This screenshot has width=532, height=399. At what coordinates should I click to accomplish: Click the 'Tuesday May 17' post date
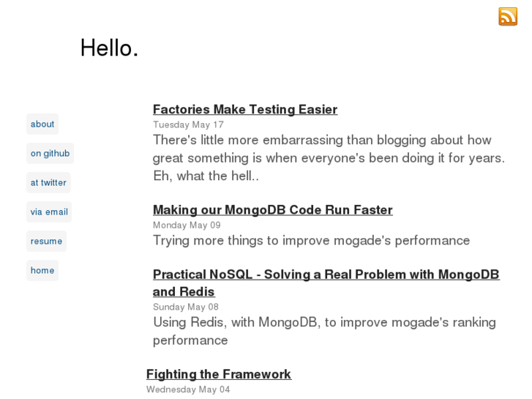point(188,124)
